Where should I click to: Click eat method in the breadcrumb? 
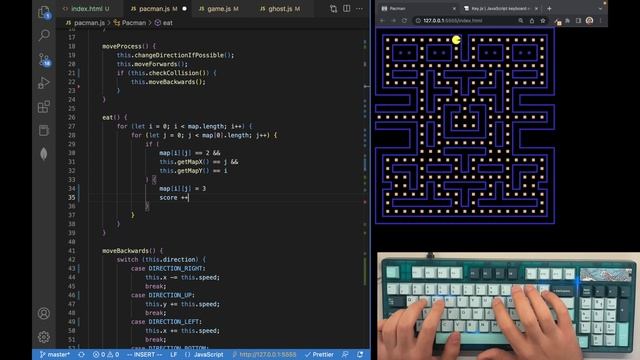(x=164, y=23)
